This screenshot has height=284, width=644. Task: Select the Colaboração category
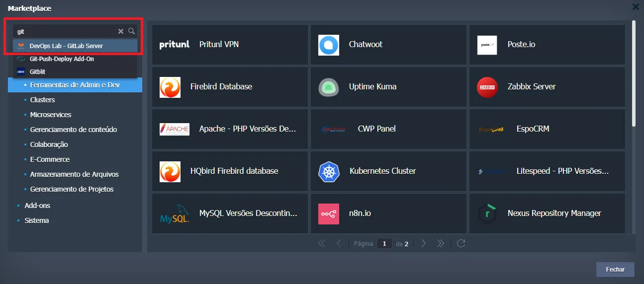49,144
